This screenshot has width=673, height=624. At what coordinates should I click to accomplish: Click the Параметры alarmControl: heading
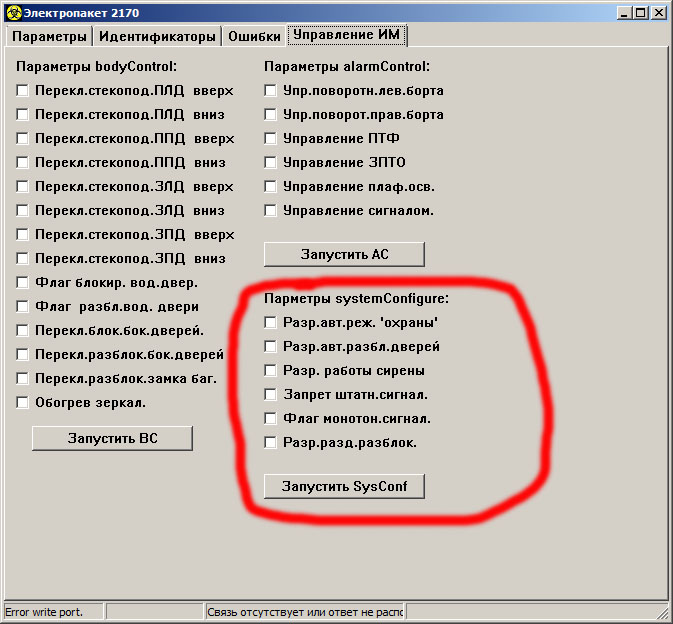click(x=347, y=67)
